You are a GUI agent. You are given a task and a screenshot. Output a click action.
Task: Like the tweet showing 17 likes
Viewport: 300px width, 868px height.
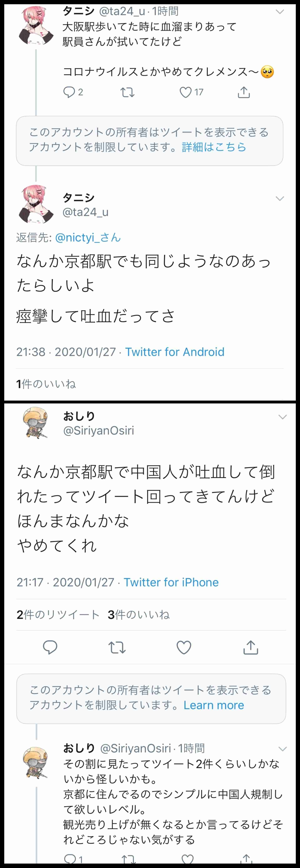coord(185,92)
